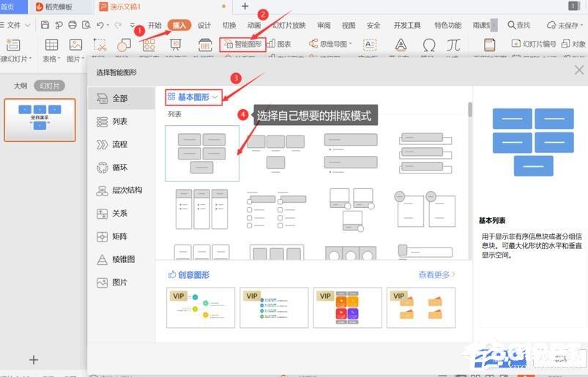Select 棱锥图 category in the dialog sidebar
This screenshot has height=377, width=588.
click(x=121, y=259)
